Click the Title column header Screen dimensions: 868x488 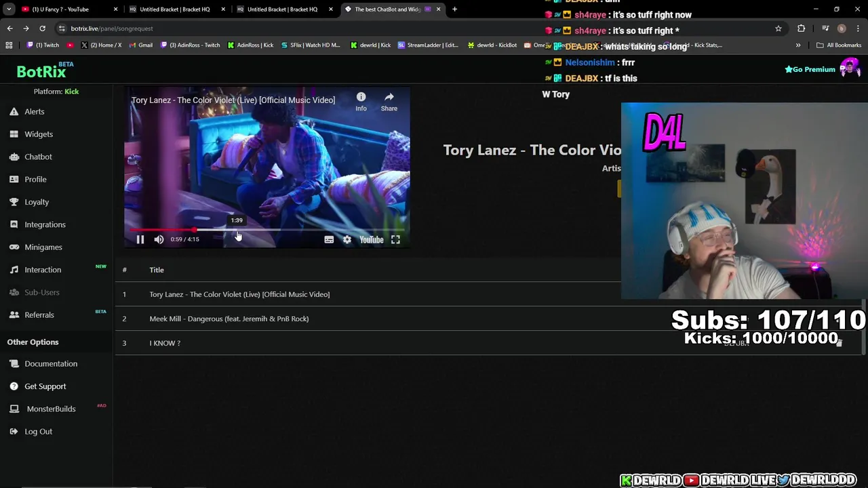(157, 270)
